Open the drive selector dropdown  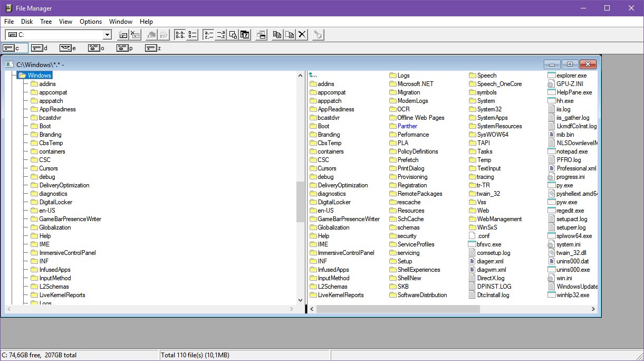coord(107,34)
